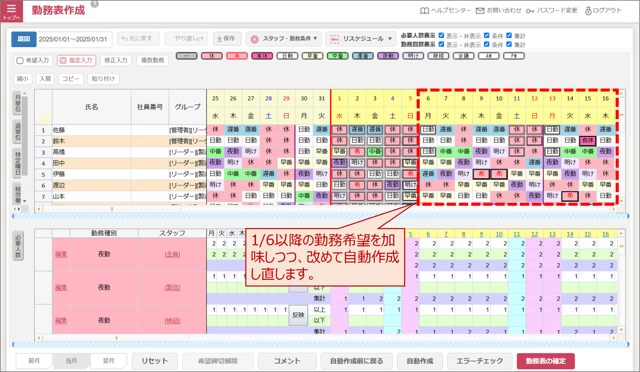This screenshot has height=372, width=640.
Task: Toggle 勤務回数表示 条件 checkbox
Action: pos(487,44)
